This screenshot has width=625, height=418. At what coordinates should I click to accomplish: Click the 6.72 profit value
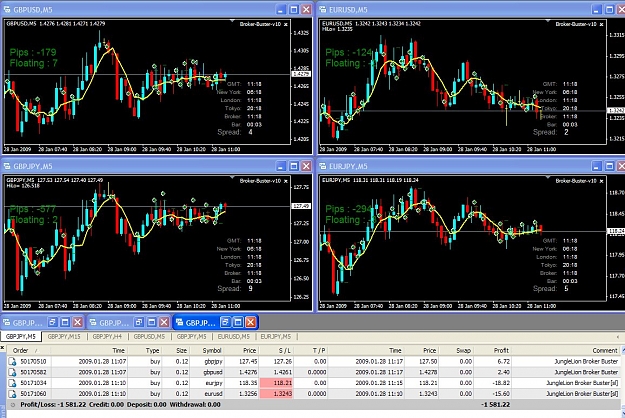coord(503,362)
